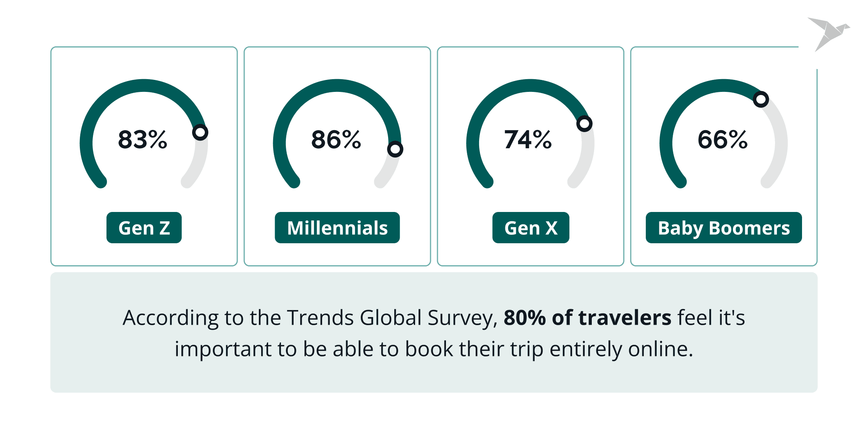Click the Millennials gauge end knob
Image resolution: width=868 pixels, height=439 pixels.
(395, 149)
